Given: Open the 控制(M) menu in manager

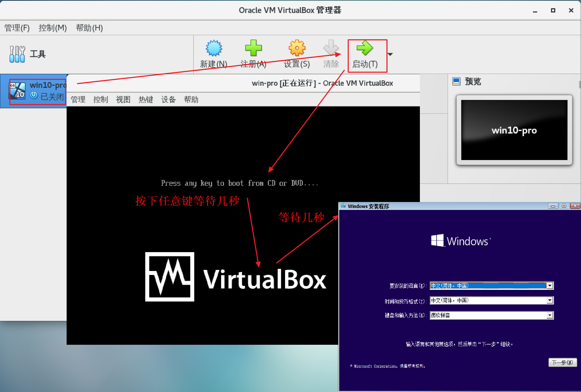Looking at the screenshot, I should (x=53, y=28).
